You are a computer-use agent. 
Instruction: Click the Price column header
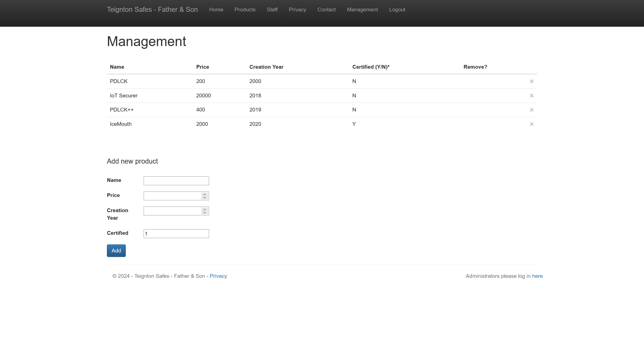tap(203, 67)
